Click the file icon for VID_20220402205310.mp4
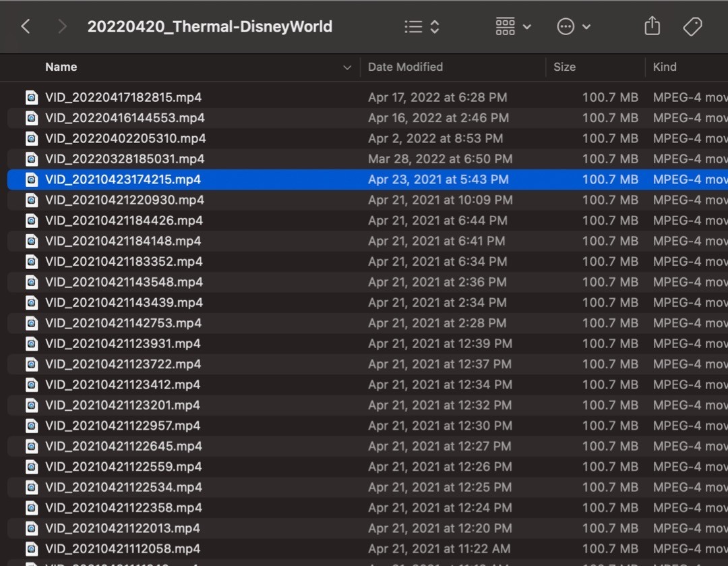 click(32, 138)
